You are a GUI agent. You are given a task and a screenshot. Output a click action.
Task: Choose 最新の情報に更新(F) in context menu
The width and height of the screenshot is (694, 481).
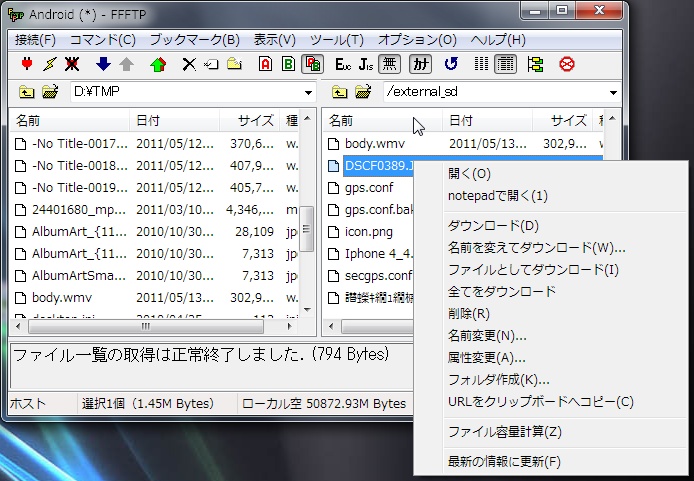[550, 462]
